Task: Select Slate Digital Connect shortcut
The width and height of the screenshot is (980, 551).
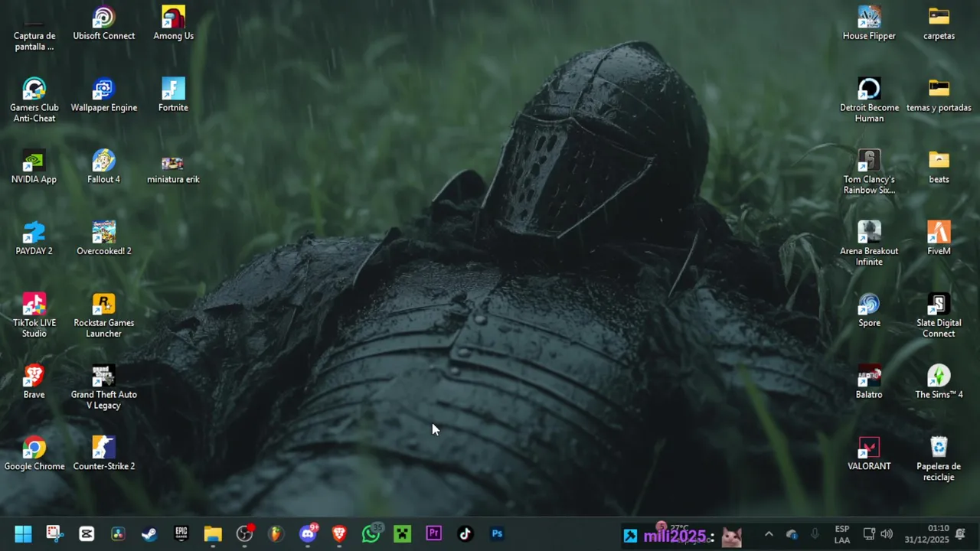Action: point(939,315)
